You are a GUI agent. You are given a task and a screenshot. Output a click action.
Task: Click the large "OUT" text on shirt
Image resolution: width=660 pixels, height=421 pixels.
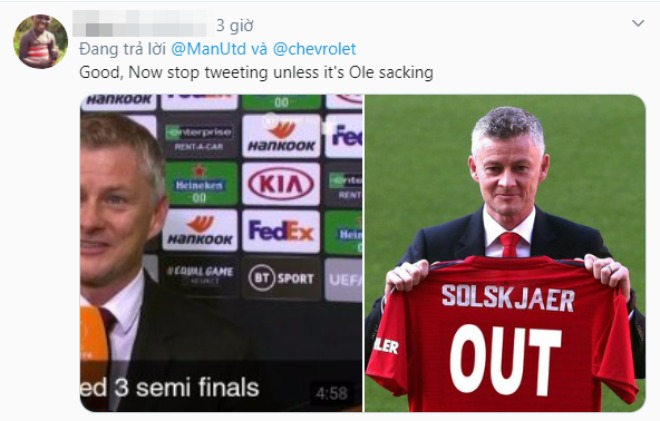pyautogui.click(x=505, y=361)
